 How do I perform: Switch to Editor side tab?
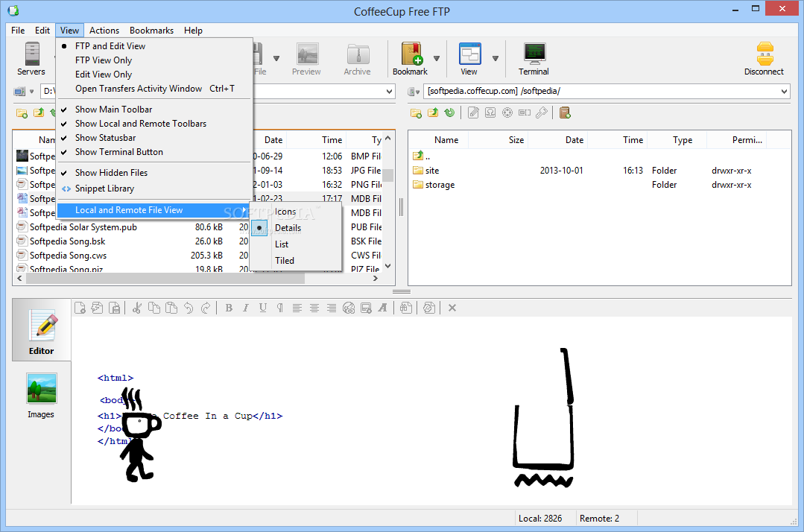tap(42, 330)
